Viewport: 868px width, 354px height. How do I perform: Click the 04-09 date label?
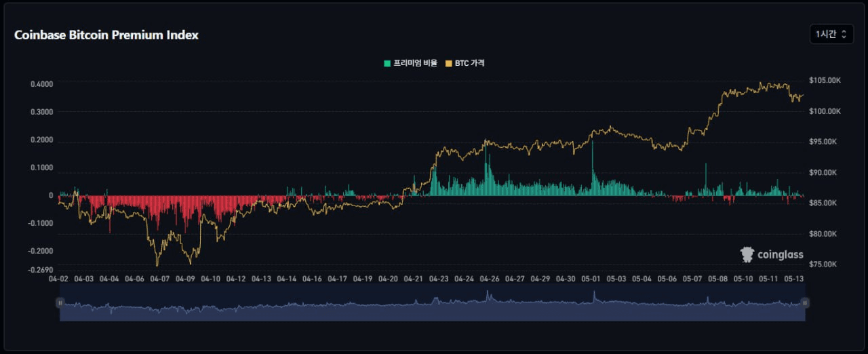coord(185,279)
